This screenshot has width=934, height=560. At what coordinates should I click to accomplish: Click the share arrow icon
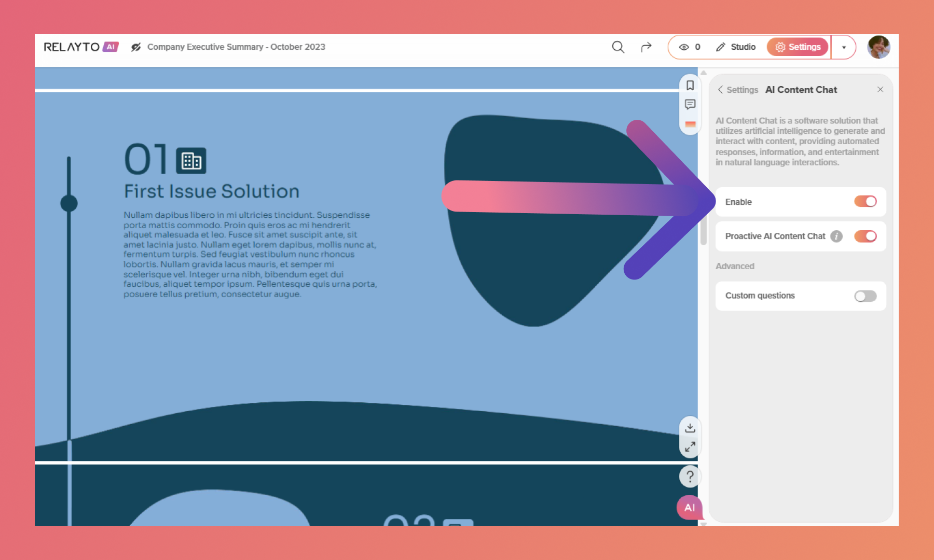pyautogui.click(x=646, y=47)
